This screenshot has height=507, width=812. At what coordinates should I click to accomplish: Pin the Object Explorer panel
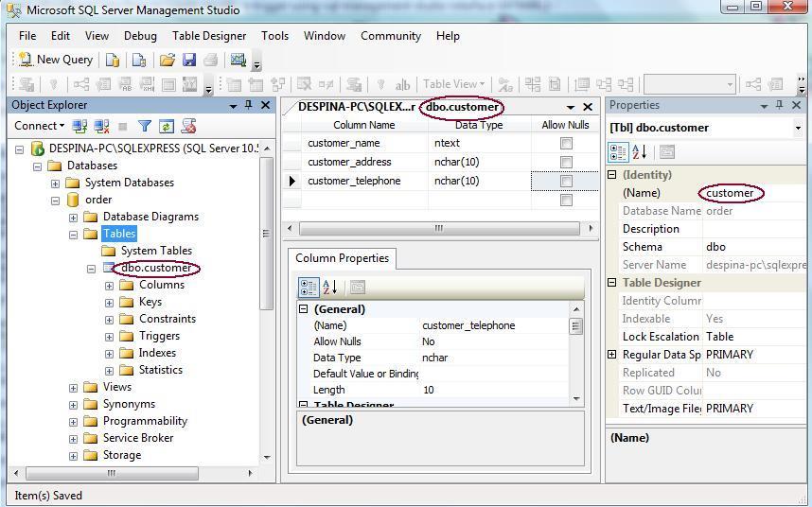click(249, 105)
